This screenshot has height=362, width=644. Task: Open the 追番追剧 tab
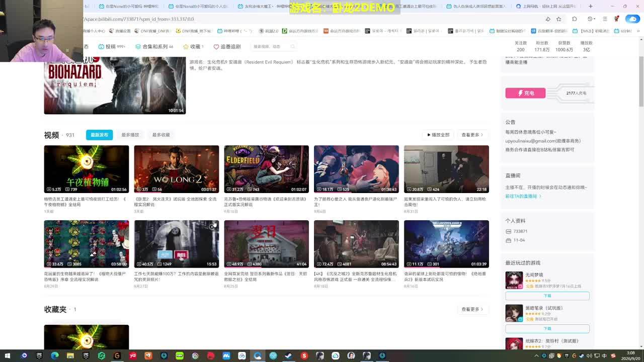tap(227, 46)
